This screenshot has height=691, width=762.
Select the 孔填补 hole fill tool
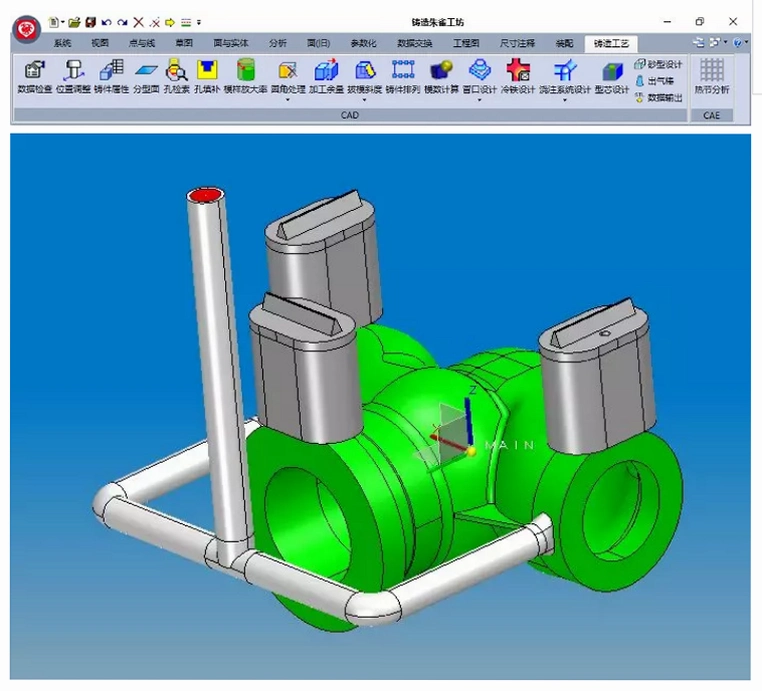(207, 76)
